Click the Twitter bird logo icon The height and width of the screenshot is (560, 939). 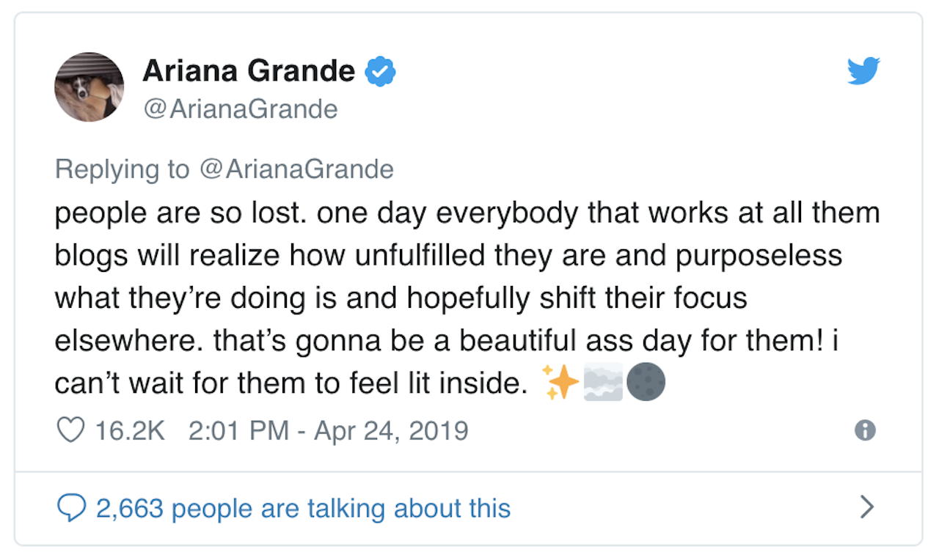863,71
